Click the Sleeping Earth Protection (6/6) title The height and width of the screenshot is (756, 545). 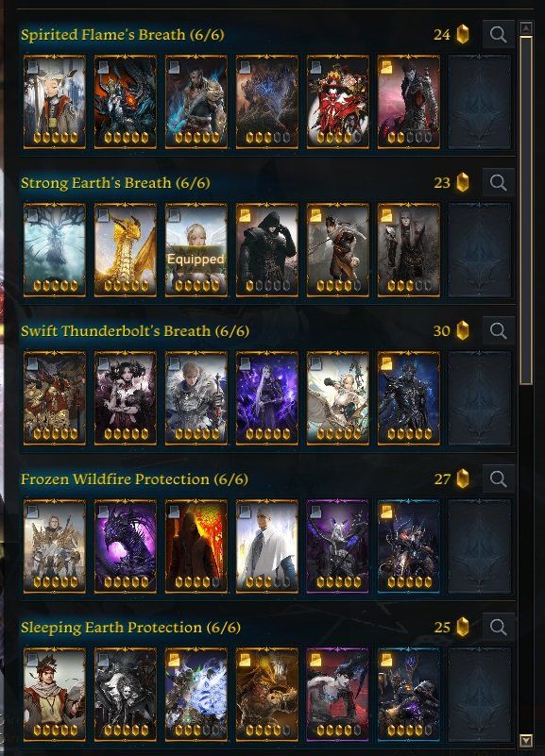130,628
